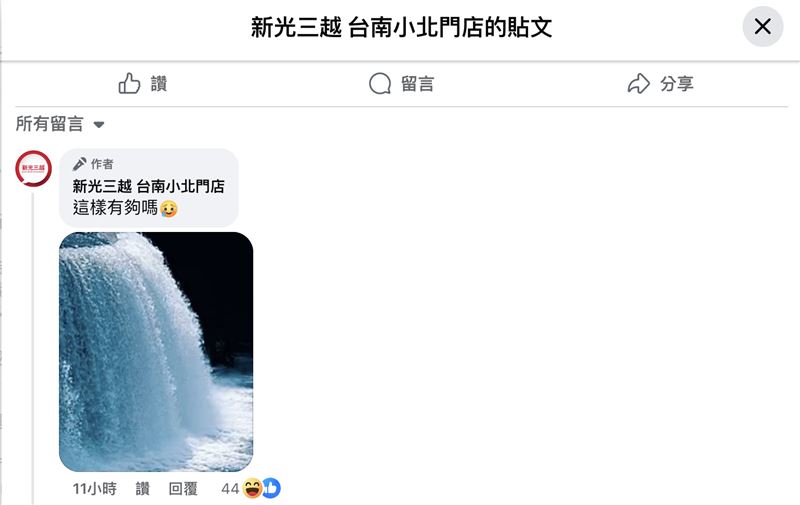The width and height of the screenshot is (800, 505).
Task: Click the blue like reaction icon
Action: pyautogui.click(x=271, y=488)
